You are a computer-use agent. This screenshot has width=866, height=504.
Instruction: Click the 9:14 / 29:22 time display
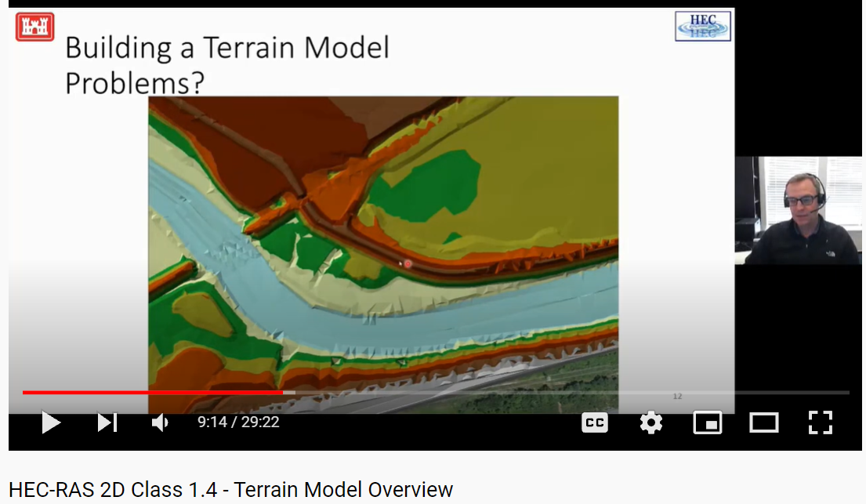238,422
